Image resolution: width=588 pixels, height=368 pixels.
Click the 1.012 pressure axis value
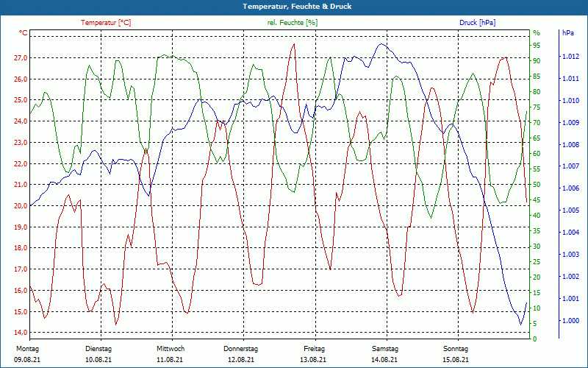tap(570, 57)
